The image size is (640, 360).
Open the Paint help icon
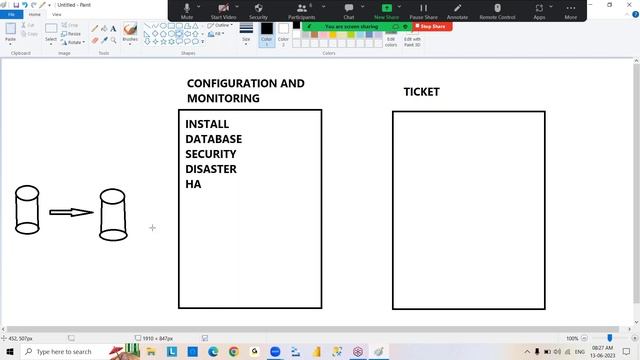(635, 14)
